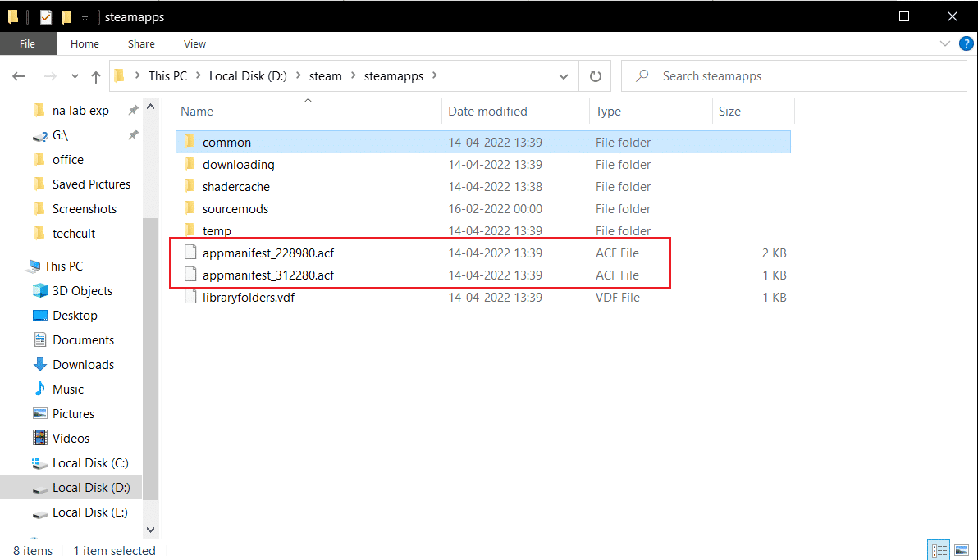The height and width of the screenshot is (560, 978).
Task: Refresh the steamapps folder
Action: (595, 76)
